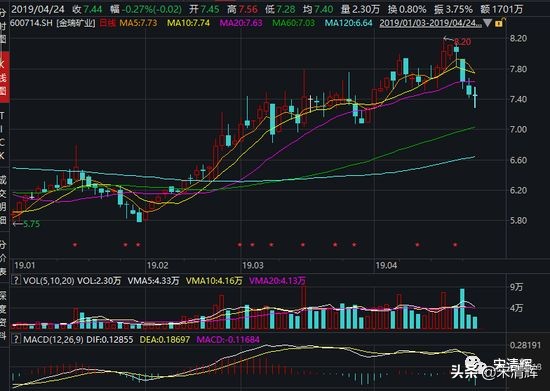This screenshot has width=550, height=391.
Task: Open the 成交明细 sidebar tab
Action: coord(3,200)
